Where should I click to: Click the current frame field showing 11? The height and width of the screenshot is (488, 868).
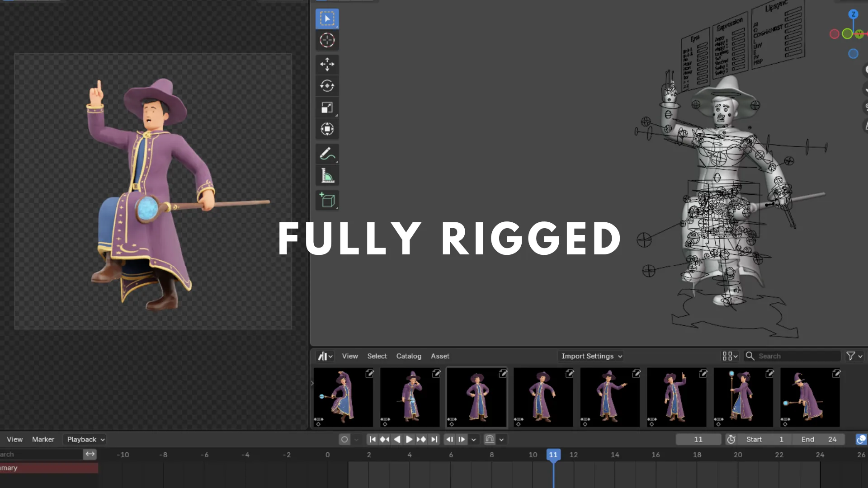pos(698,439)
